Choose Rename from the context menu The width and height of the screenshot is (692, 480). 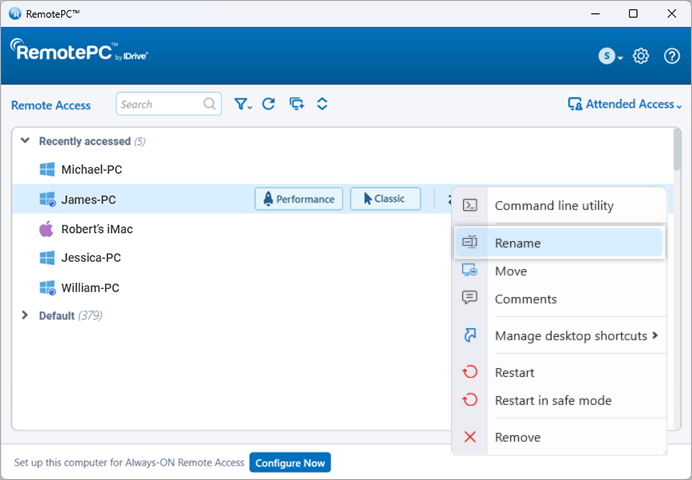(x=517, y=243)
